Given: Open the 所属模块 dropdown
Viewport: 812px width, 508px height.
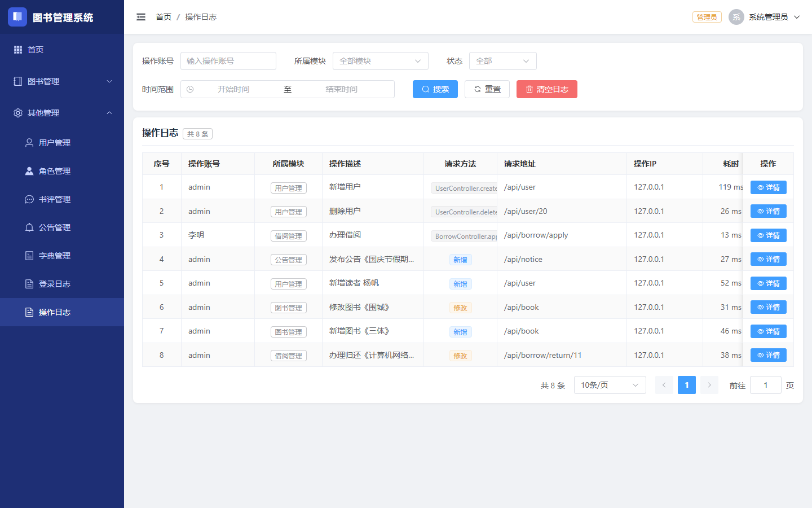Looking at the screenshot, I should click(x=381, y=61).
